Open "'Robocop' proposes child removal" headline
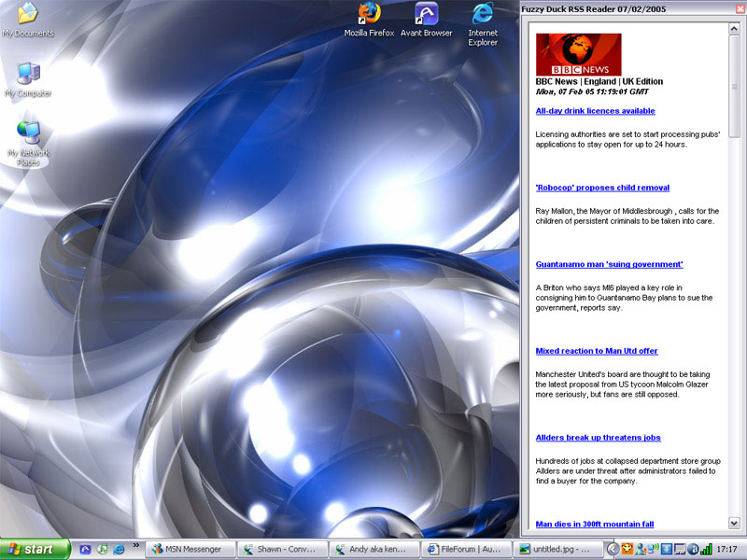This screenshot has width=747, height=560. pos(602,188)
